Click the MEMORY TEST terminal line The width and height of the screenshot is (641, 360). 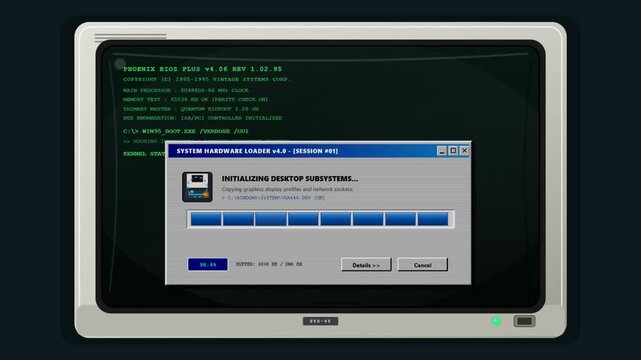click(195, 99)
